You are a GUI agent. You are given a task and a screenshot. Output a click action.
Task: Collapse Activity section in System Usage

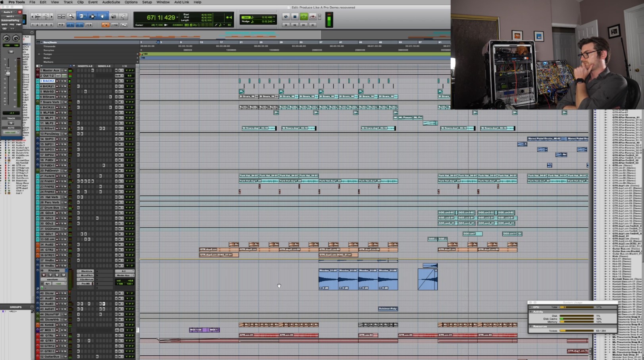click(531, 312)
